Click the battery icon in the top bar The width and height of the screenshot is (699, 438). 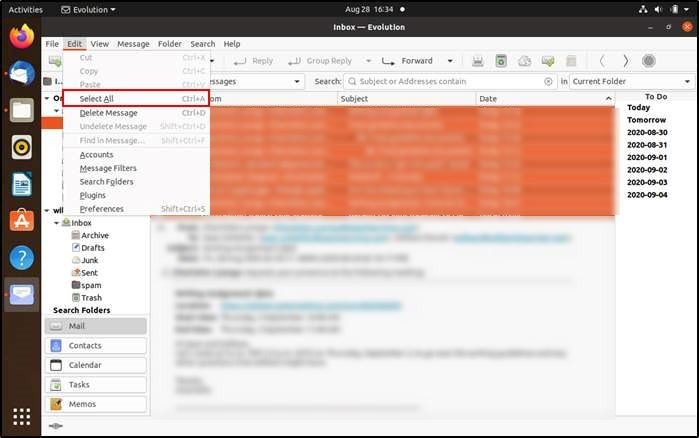click(x=674, y=9)
